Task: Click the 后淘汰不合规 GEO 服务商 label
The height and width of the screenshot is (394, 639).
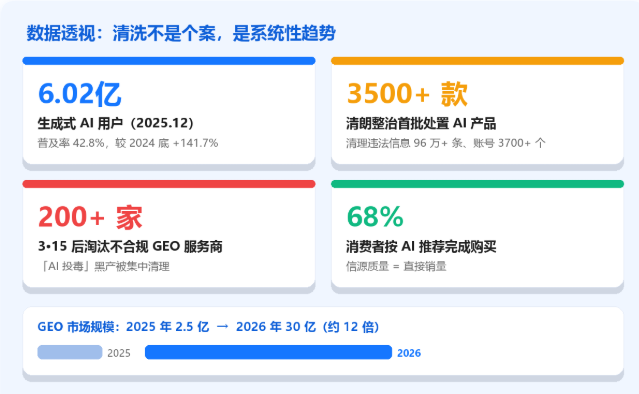Action: click(x=130, y=246)
